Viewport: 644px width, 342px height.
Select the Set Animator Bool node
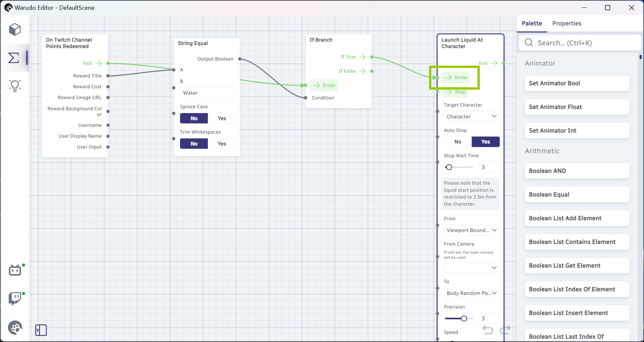[577, 83]
